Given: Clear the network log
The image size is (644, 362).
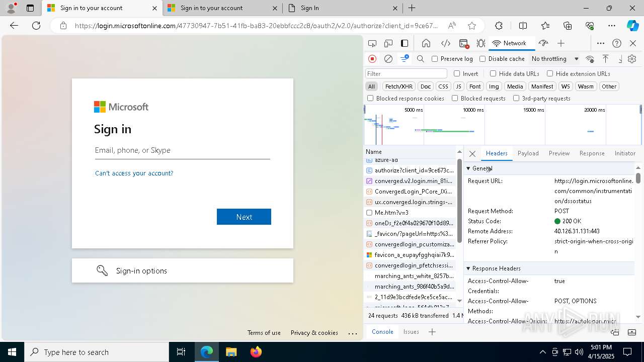Looking at the screenshot, I should (x=388, y=59).
